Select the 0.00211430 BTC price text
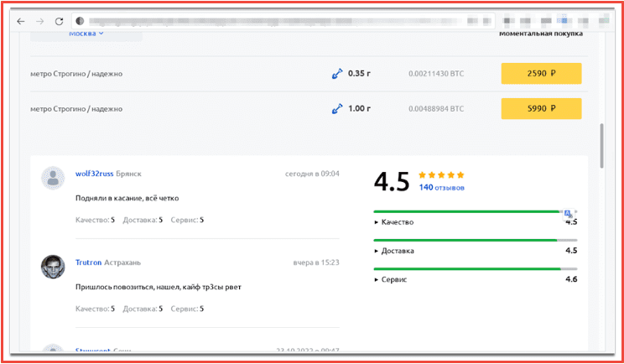Image resolution: width=624 pixels, height=364 pixels. (436, 74)
